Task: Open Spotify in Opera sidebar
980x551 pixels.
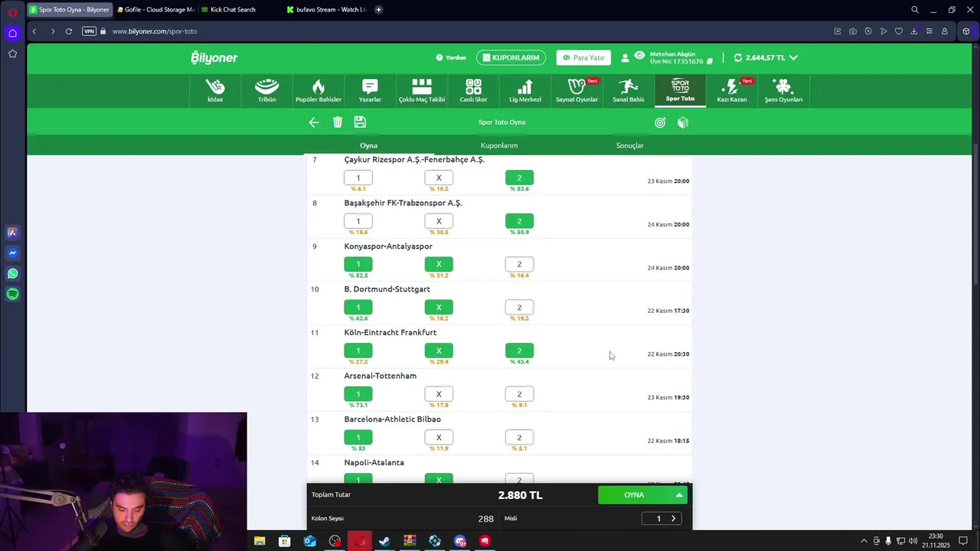Action: (x=12, y=294)
